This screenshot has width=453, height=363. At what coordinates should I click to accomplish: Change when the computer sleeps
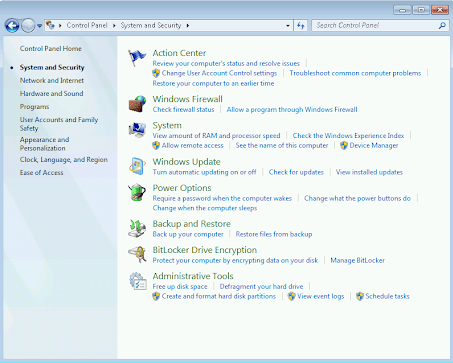point(205,208)
